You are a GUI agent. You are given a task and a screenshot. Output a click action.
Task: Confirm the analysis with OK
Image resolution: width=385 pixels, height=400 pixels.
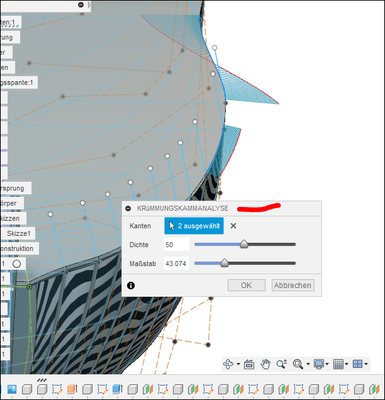[246, 285]
